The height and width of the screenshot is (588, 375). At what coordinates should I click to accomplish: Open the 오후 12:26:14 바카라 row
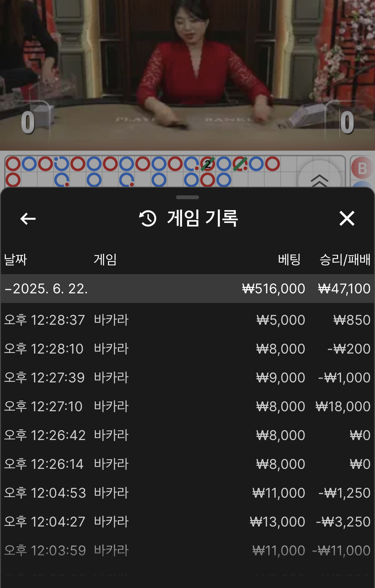(x=188, y=464)
